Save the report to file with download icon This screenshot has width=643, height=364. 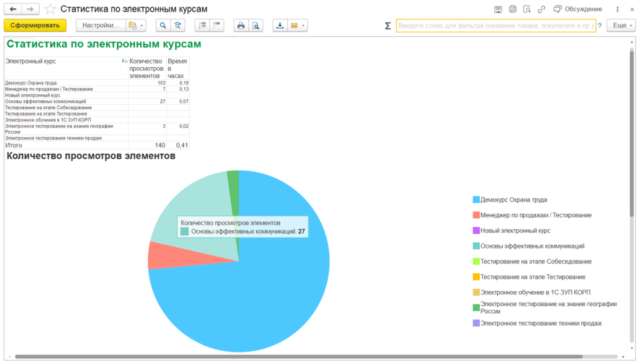pos(280,26)
